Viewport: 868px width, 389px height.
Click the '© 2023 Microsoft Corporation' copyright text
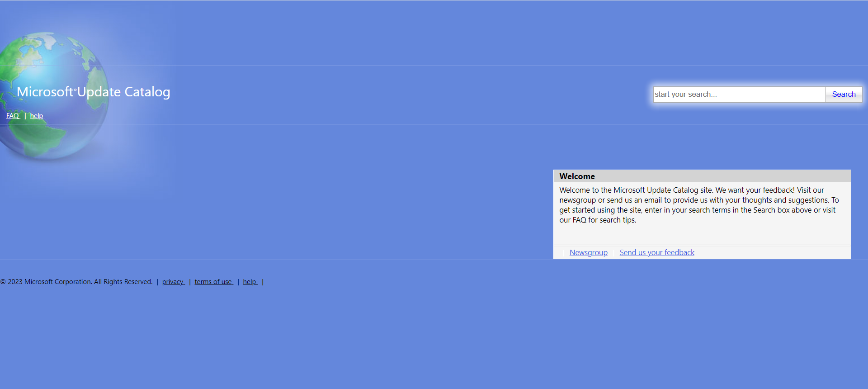(x=76, y=282)
